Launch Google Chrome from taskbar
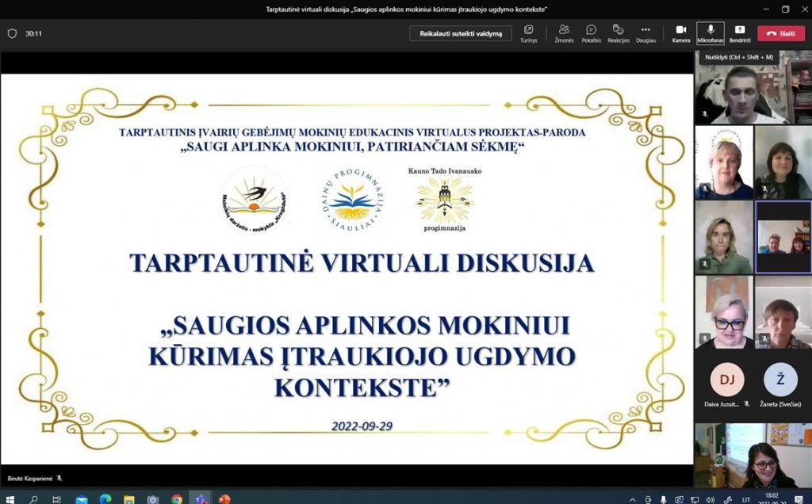Viewport: 812px width, 504px height. pyautogui.click(x=177, y=499)
